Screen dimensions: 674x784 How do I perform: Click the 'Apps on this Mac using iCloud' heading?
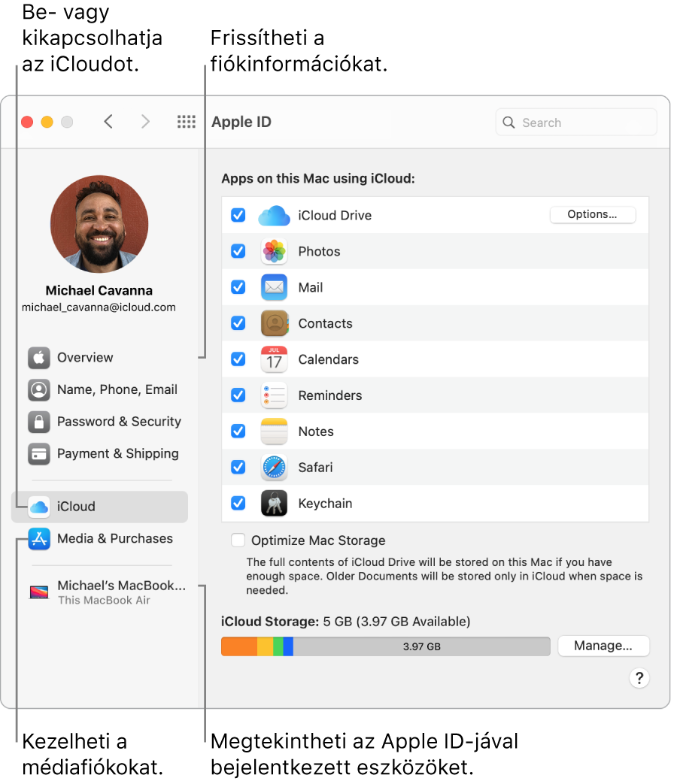pyautogui.click(x=318, y=178)
